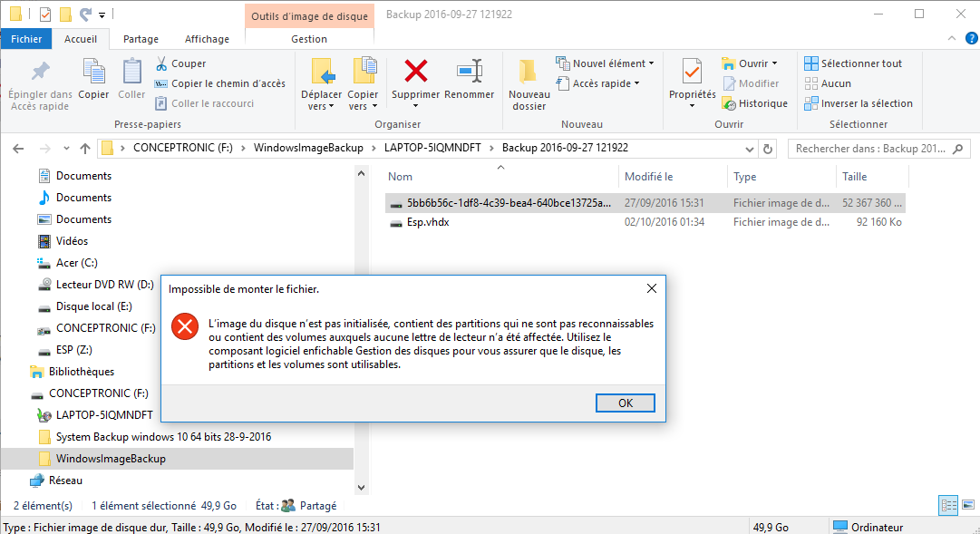Click the red Supprimer icon
This screenshot has height=534, width=980.
[415, 72]
